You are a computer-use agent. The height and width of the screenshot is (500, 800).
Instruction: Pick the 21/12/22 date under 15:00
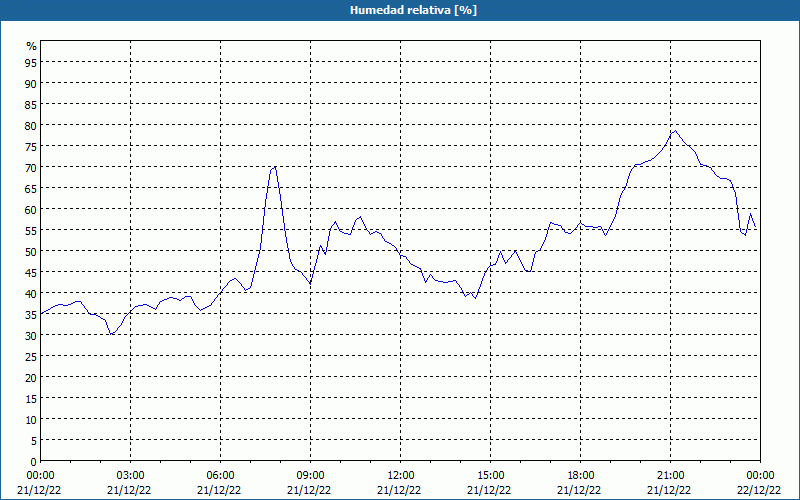point(489,490)
